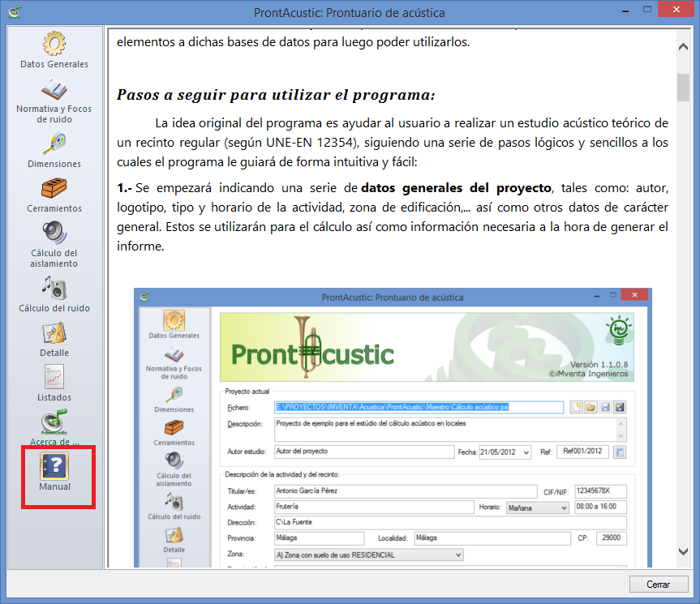Minimize the ProntAcustic window
The width and height of the screenshot is (700, 604).
[x=625, y=11]
